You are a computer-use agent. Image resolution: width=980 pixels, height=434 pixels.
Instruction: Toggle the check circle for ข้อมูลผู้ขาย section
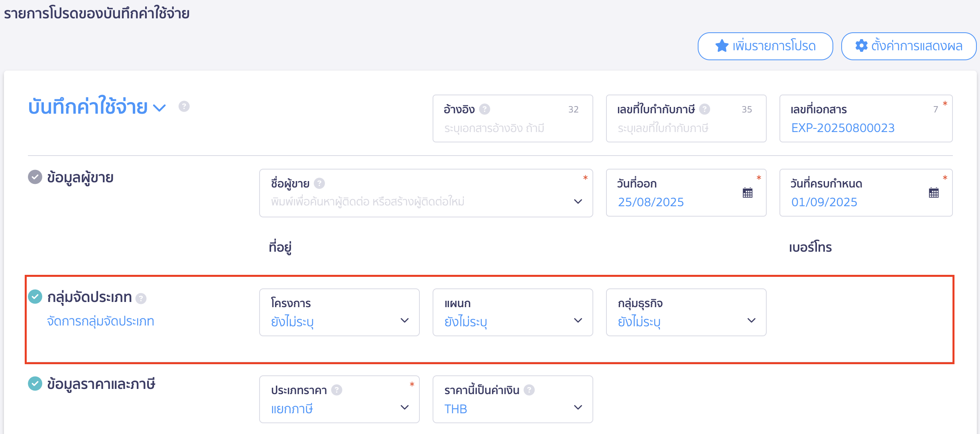(x=35, y=177)
